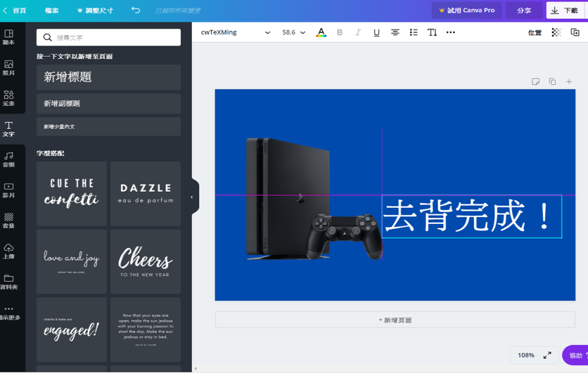This screenshot has width=588, height=373.
Task: Open the cwTeXMing font dropdown
Action: coord(235,32)
